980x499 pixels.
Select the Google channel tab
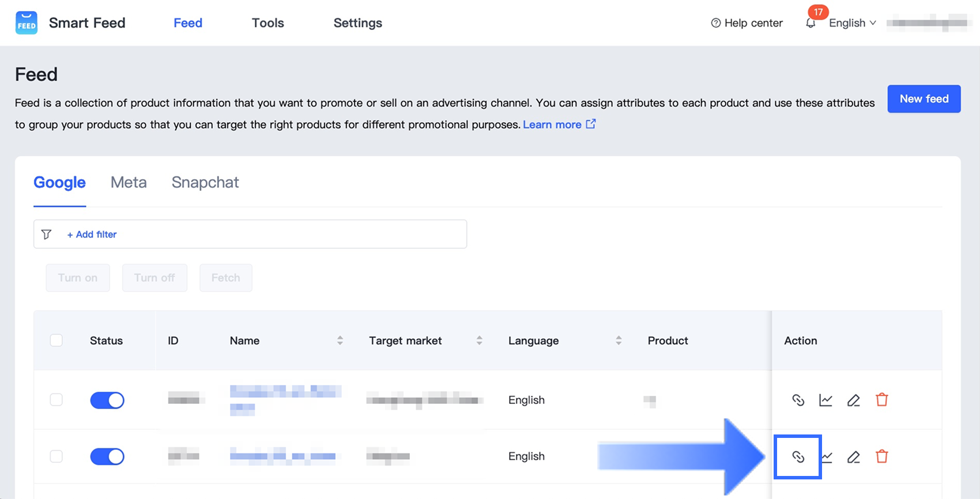pyautogui.click(x=60, y=183)
